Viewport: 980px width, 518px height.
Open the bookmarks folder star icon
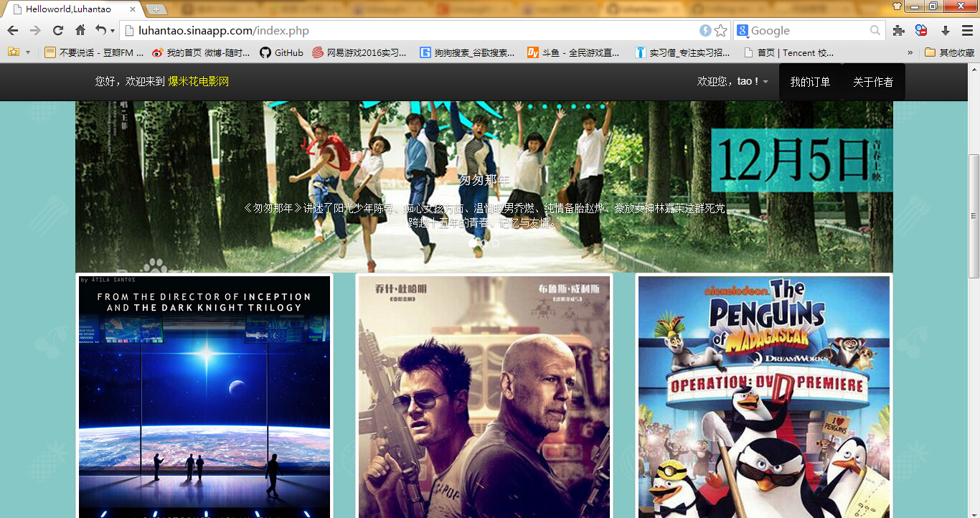13,52
